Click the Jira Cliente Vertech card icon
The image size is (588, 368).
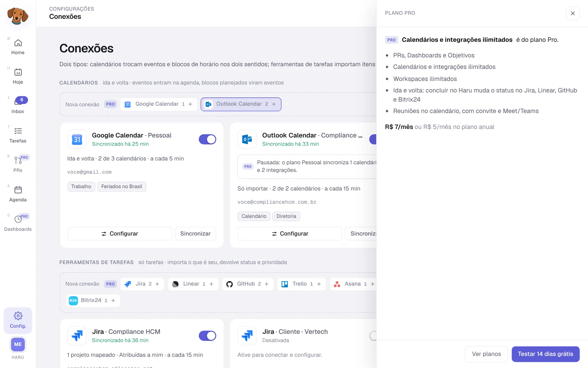coord(247,336)
